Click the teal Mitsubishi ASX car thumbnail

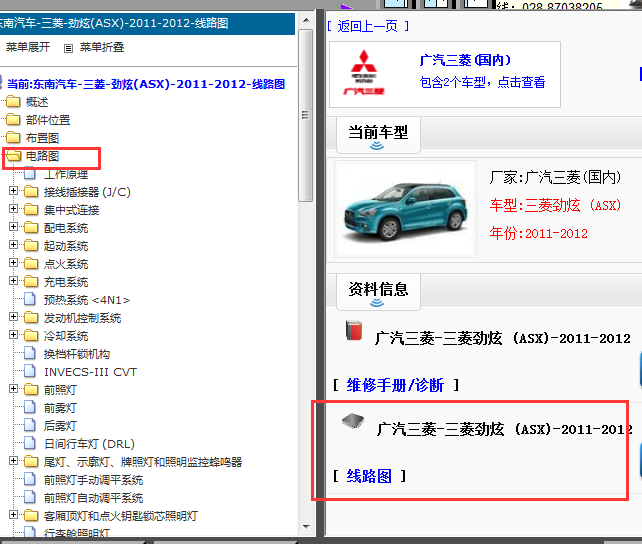point(405,209)
